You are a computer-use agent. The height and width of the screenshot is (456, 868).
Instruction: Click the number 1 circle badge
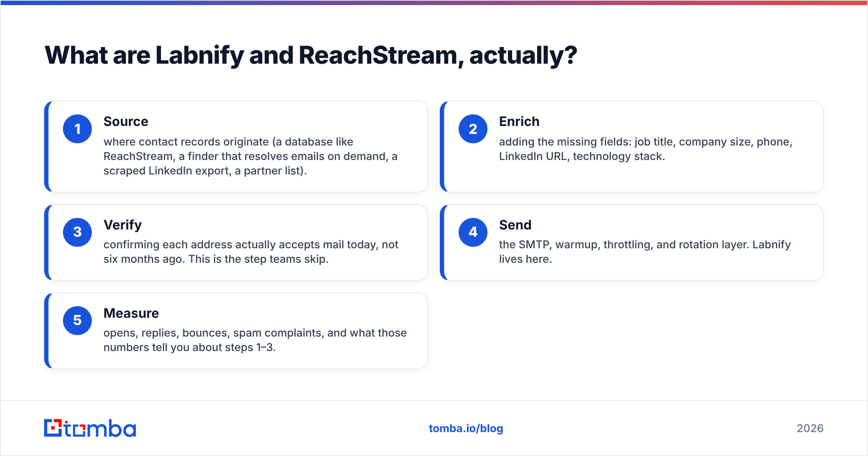77,129
